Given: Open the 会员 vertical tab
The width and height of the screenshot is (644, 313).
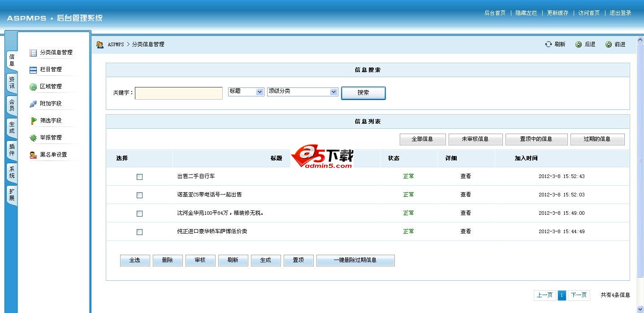Looking at the screenshot, I should pyautogui.click(x=12, y=105).
